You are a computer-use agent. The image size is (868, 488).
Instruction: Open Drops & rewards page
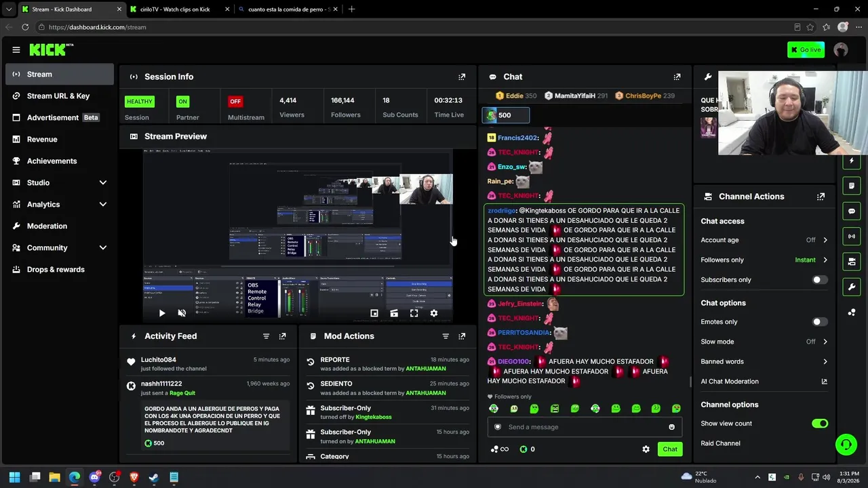[60, 269]
